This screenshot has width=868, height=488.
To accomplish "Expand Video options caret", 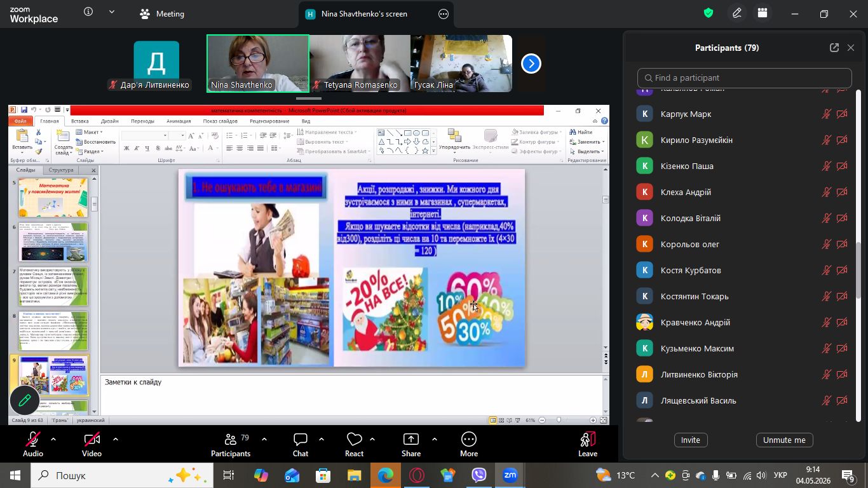I will coord(115,439).
